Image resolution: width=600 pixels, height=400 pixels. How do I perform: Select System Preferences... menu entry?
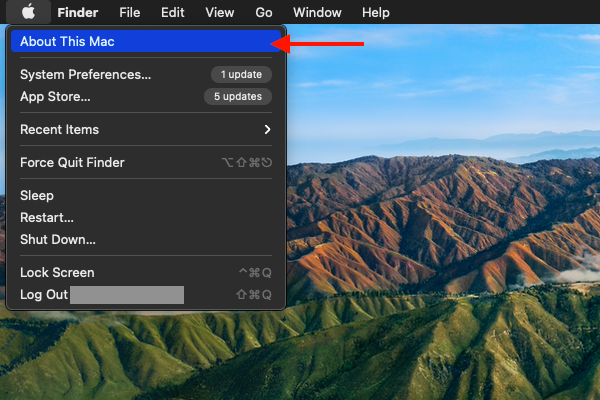(x=146, y=75)
